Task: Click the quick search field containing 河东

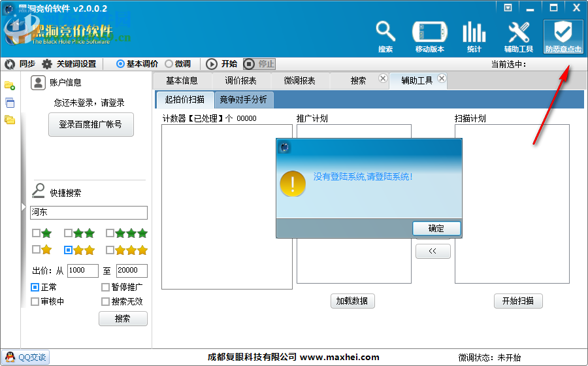Action: coord(89,212)
